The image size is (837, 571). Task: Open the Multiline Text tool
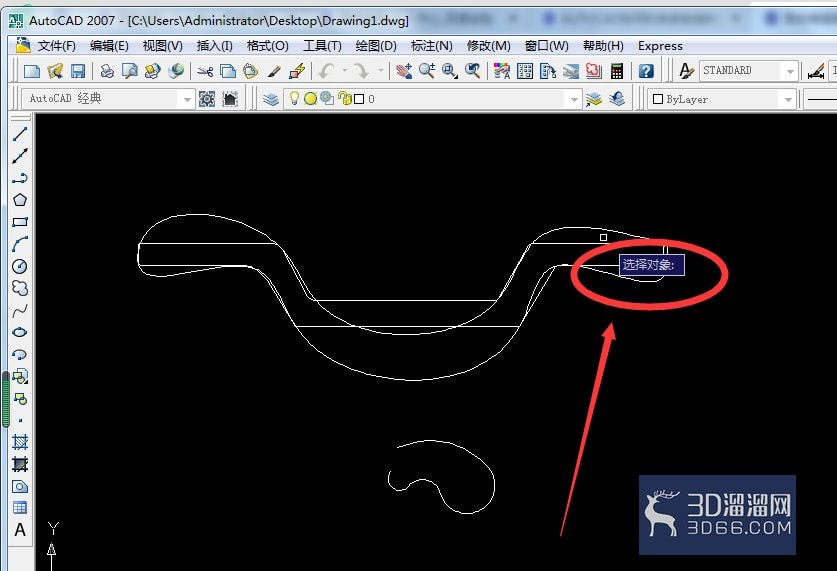[x=20, y=530]
